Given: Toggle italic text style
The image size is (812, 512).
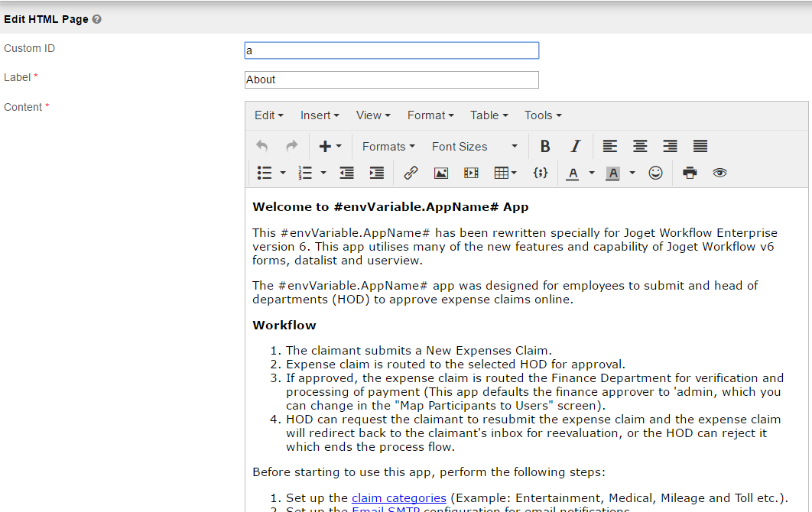Looking at the screenshot, I should [x=576, y=146].
